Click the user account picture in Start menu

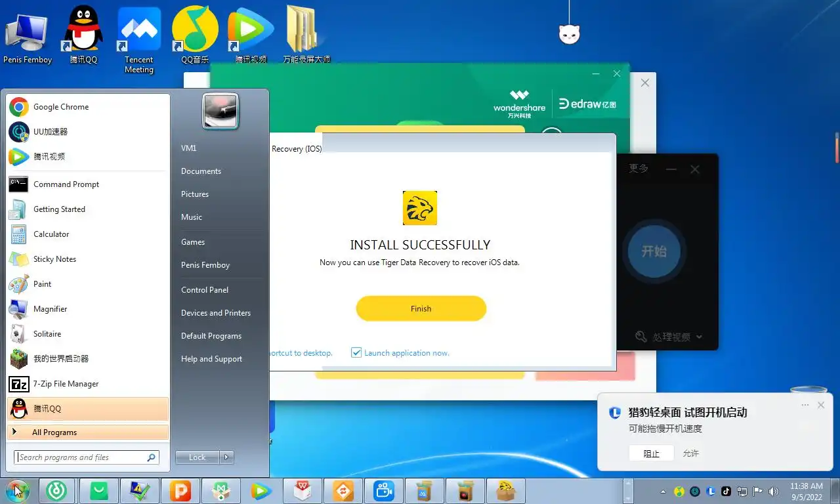(220, 111)
